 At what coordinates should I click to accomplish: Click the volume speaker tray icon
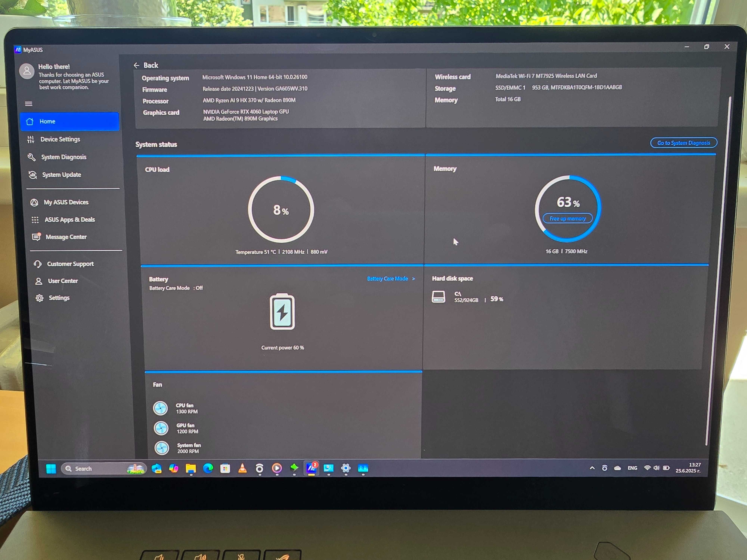656,468
